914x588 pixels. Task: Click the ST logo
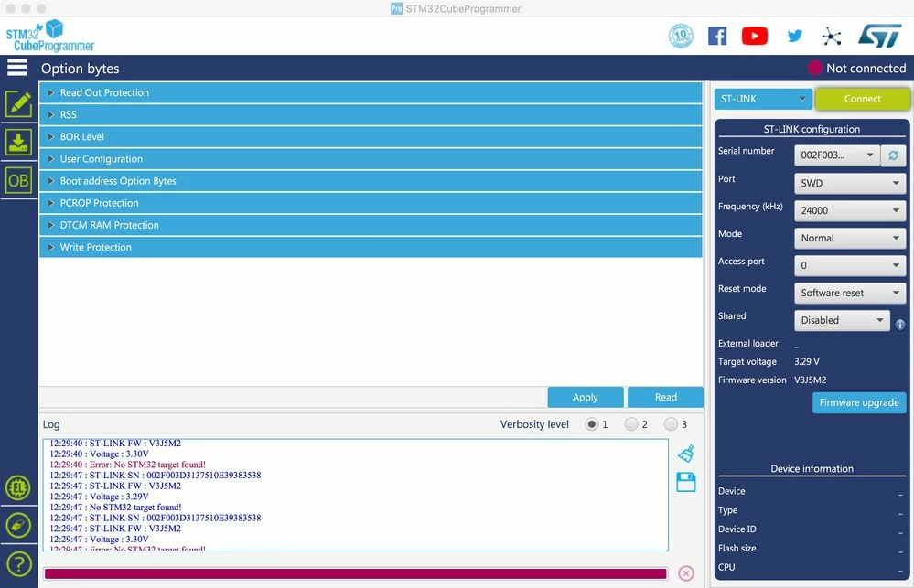point(879,37)
